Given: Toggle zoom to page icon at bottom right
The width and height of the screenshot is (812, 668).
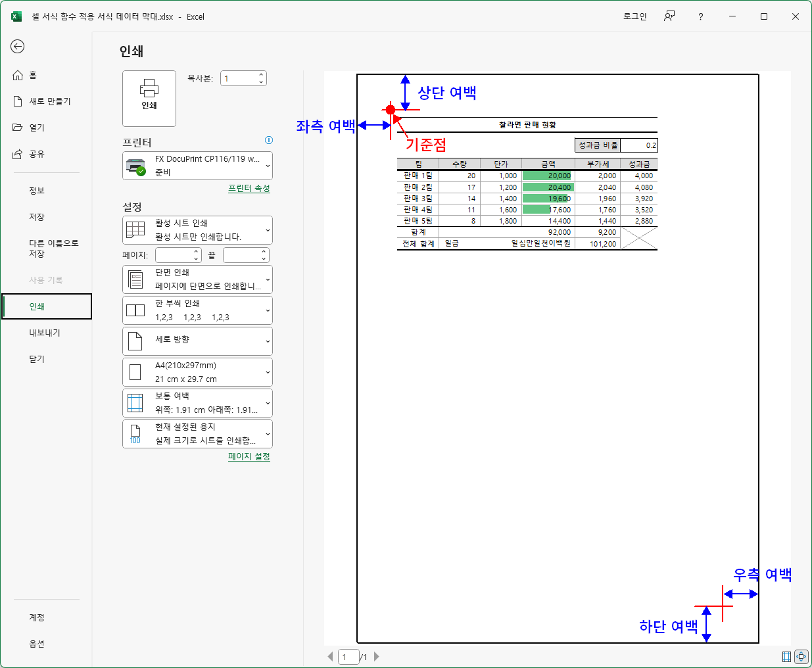Looking at the screenshot, I should click(x=801, y=656).
